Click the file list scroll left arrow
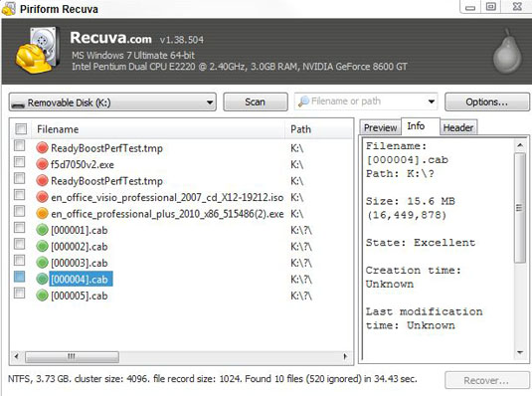Viewport: 532px width, 396px height. point(16,356)
